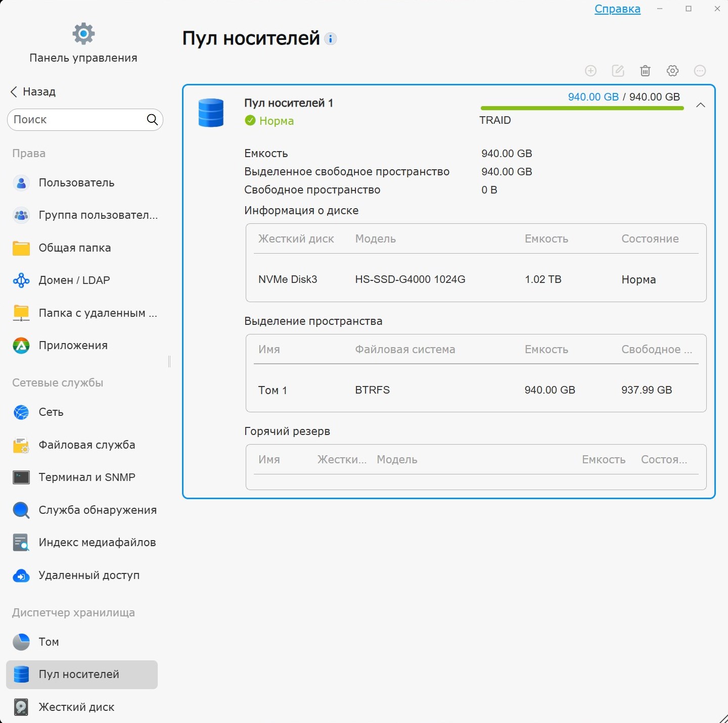This screenshot has width=728, height=723.
Task: Click the Модель header in Горячий резерв table
Action: click(x=397, y=460)
